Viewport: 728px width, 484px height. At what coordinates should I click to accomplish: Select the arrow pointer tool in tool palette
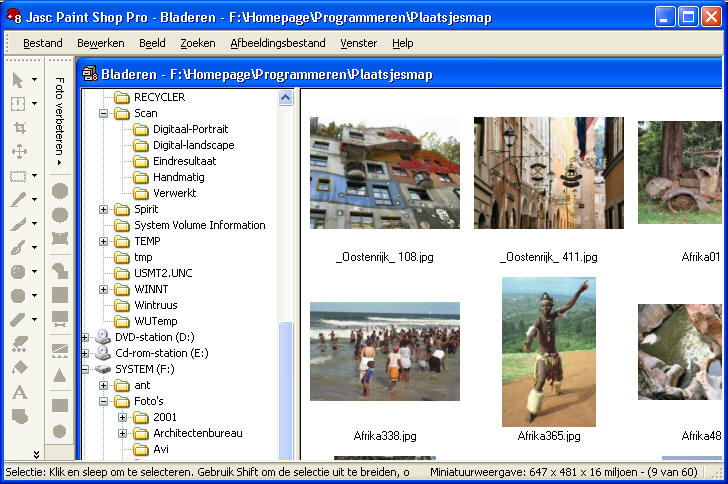click(18, 80)
